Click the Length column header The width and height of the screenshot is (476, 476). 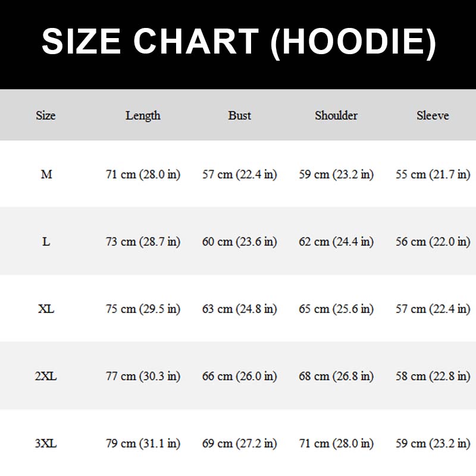click(x=143, y=115)
